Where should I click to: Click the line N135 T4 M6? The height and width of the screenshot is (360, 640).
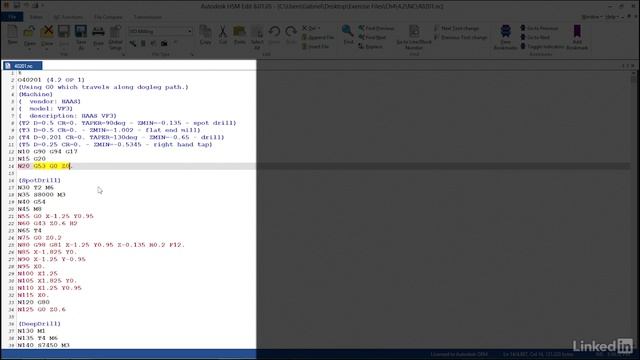point(38,338)
